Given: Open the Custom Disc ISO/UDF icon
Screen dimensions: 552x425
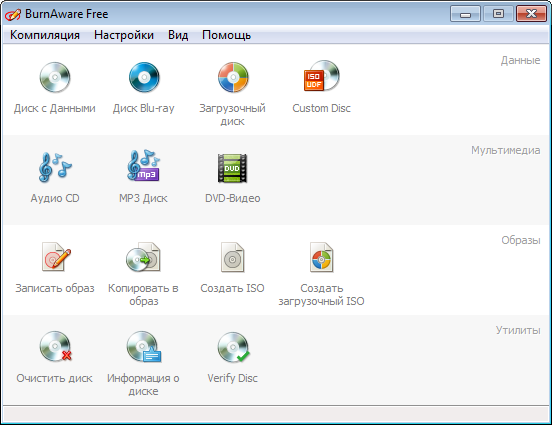Looking at the screenshot, I should (x=321, y=76).
